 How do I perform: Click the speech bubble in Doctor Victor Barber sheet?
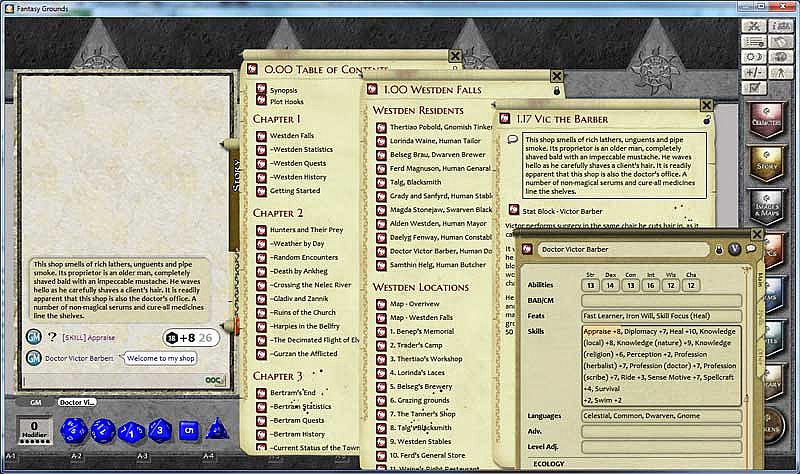751,249
